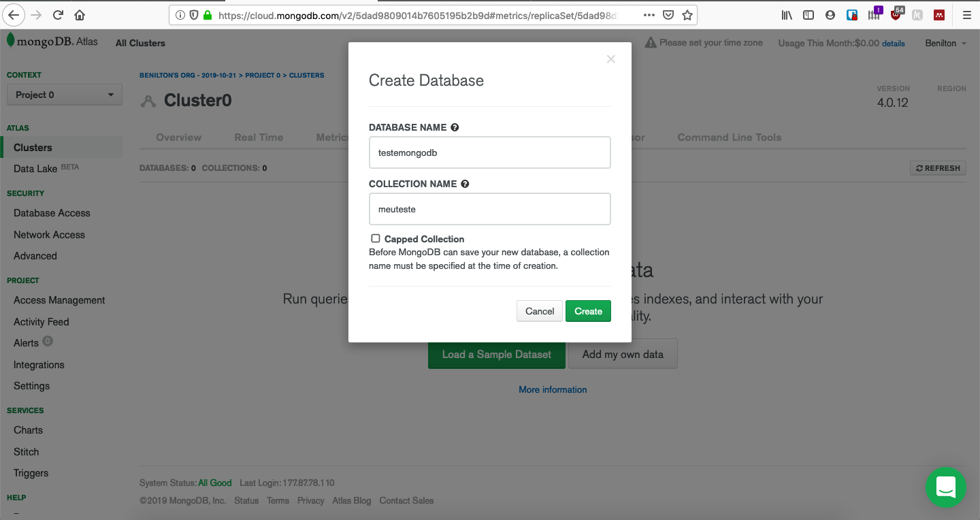This screenshot has width=980, height=520.
Task: Click the Refresh button
Action: 938,168
